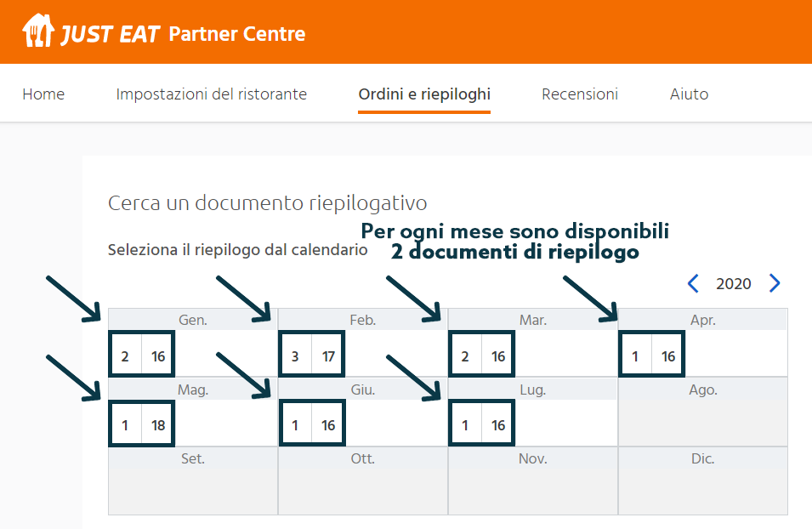812x529 pixels.
Task: Click the Ago. month cell
Action: pos(703,412)
